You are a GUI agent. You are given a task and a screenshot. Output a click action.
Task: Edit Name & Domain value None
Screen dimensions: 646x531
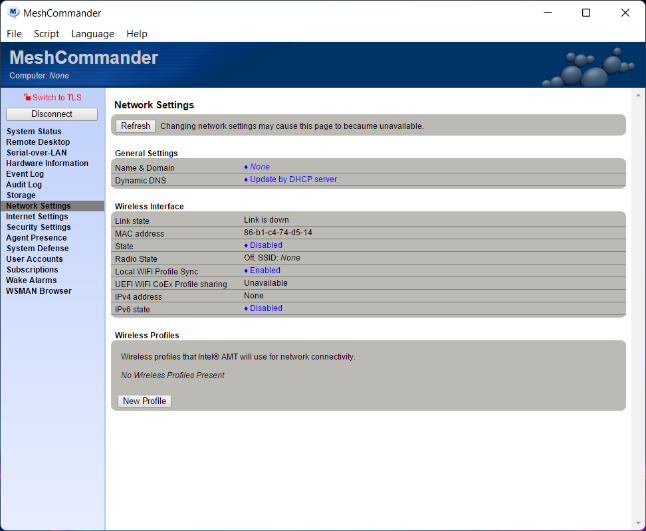coord(260,167)
